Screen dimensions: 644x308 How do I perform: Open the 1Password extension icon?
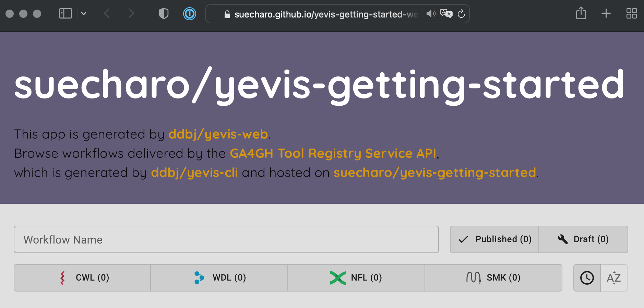(x=190, y=14)
